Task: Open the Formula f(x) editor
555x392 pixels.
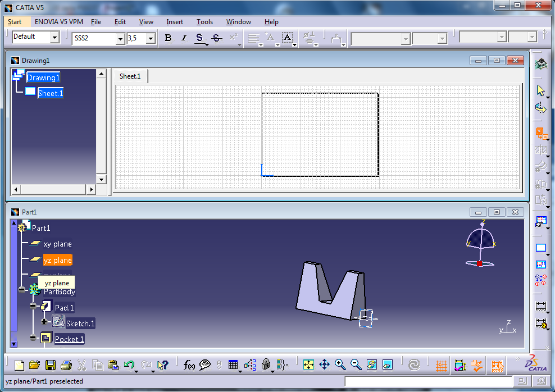Action: pyautogui.click(x=189, y=364)
